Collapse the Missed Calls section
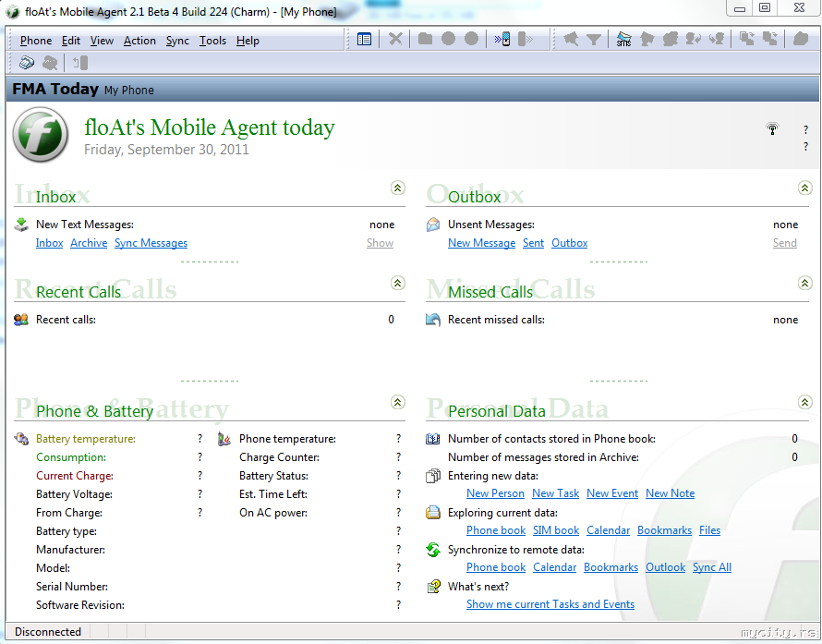 tap(804, 283)
